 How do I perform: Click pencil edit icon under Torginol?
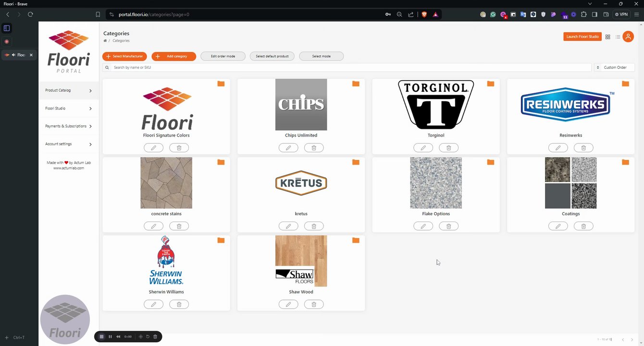tap(423, 148)
